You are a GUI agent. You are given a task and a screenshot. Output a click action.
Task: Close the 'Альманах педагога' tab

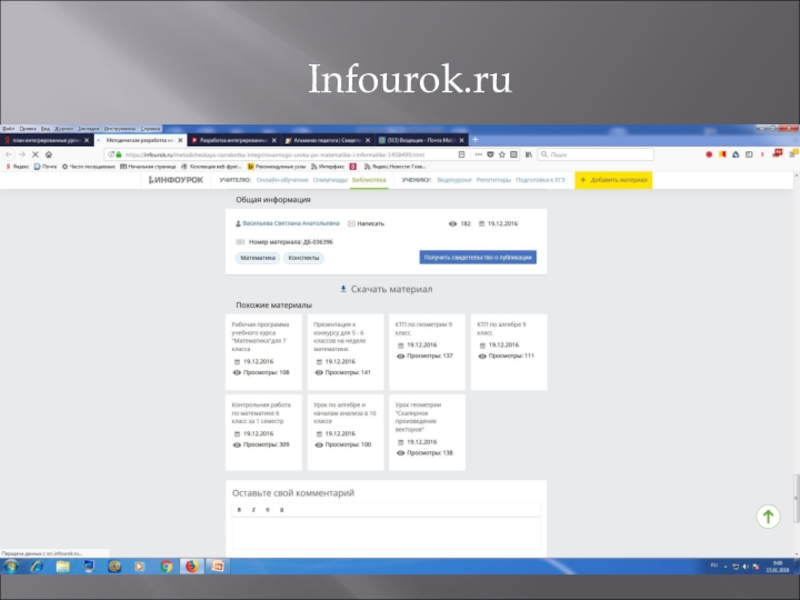point(368,140)
